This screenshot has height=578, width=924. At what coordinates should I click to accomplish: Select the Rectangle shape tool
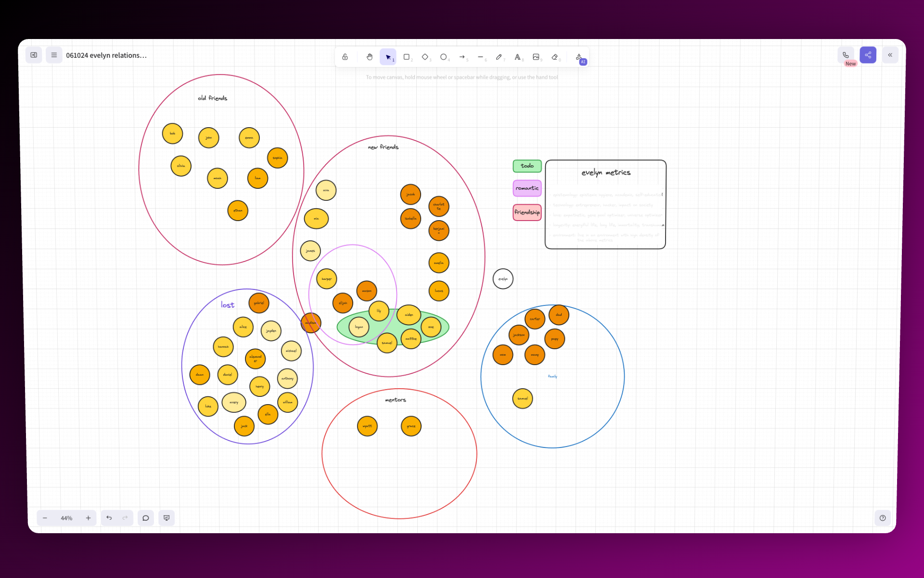click(407, 57)
